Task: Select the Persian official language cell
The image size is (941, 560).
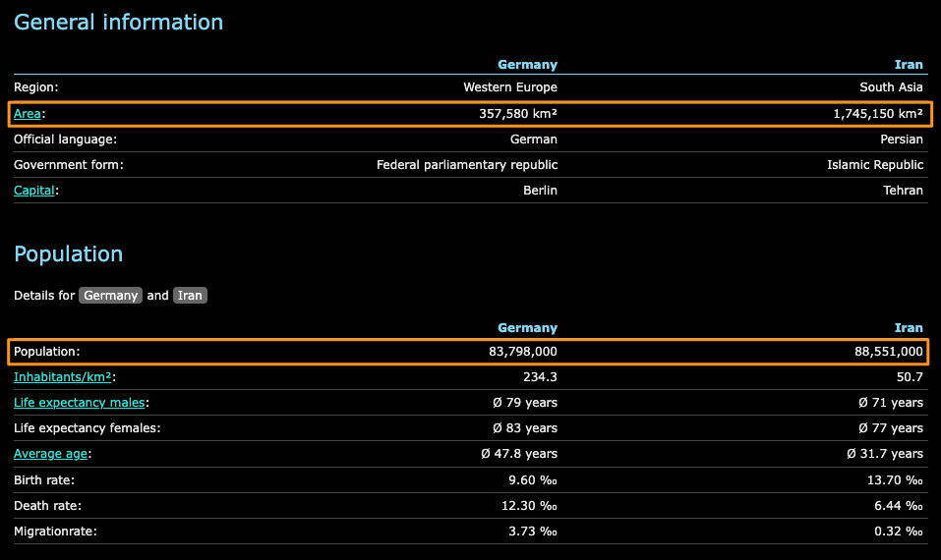Action: coord(901,140)
